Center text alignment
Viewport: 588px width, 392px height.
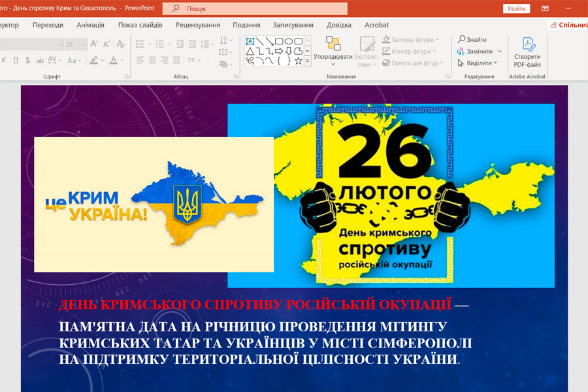coord(152,60)
